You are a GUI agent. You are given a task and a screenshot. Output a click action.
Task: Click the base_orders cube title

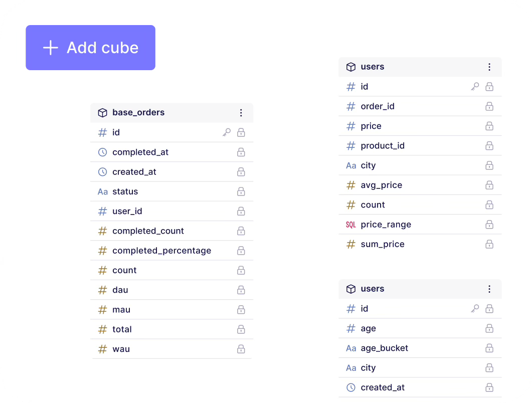(138, 113)
